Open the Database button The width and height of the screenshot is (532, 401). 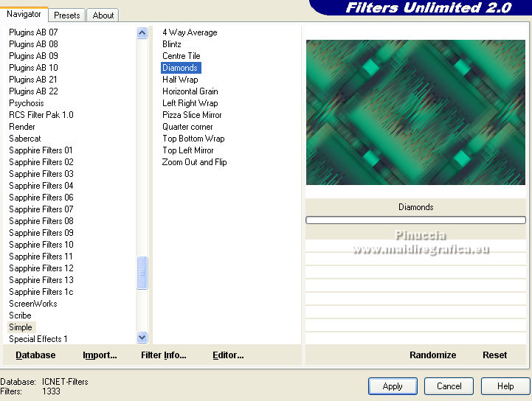(35, 355)
